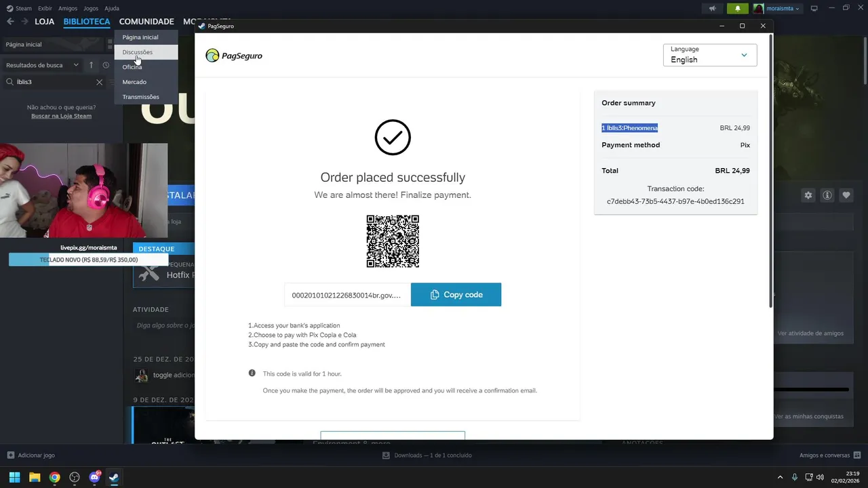
Task: Show hidden system tray icons
Action: coord(780,477)
